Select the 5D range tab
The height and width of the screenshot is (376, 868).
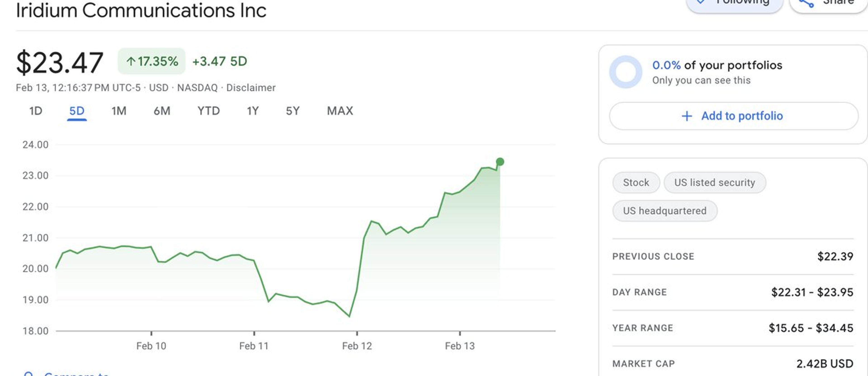[x=77, y=111]
